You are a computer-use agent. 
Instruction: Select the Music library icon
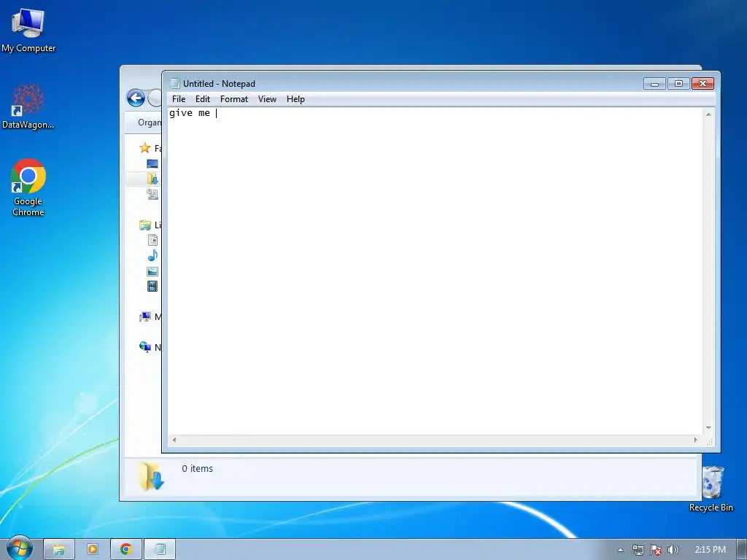[x=152, y=256]
